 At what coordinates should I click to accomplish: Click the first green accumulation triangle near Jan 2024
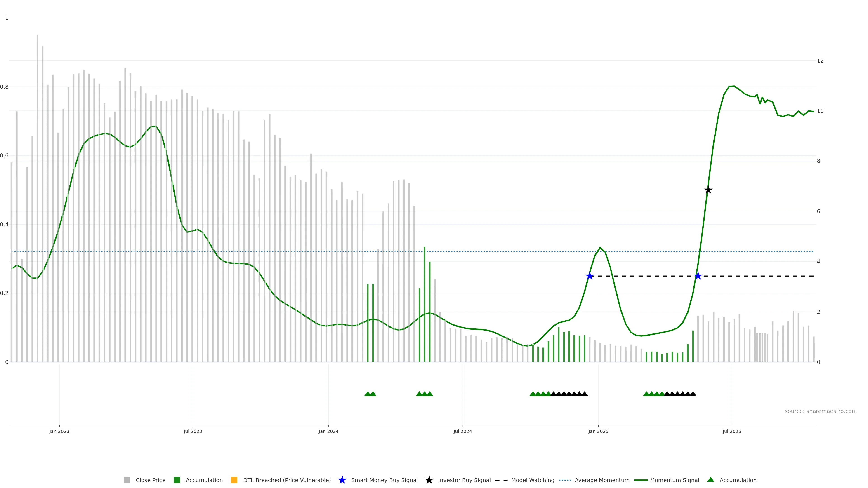(x=368, y=394)
